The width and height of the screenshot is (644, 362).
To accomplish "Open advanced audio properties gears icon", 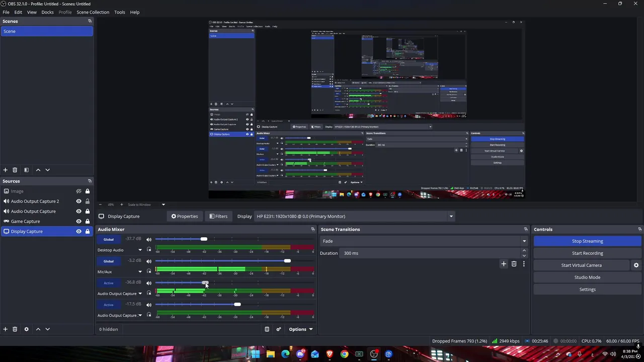I will point(279,329).
